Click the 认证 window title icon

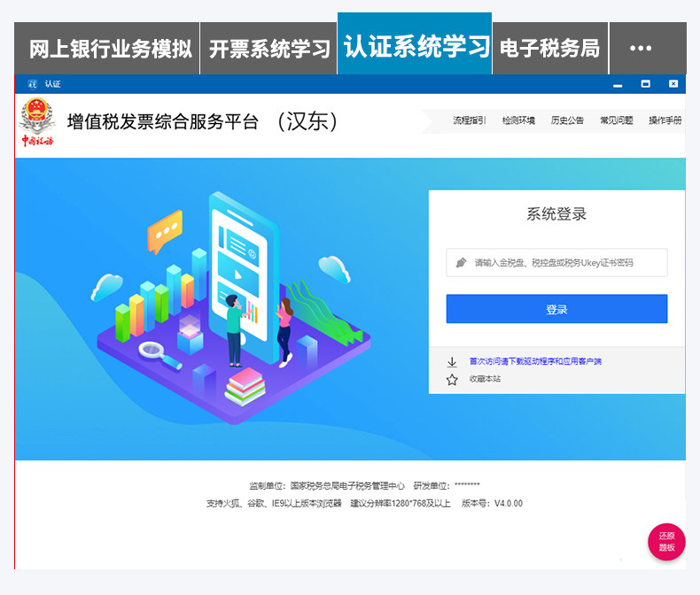(33, 84)
